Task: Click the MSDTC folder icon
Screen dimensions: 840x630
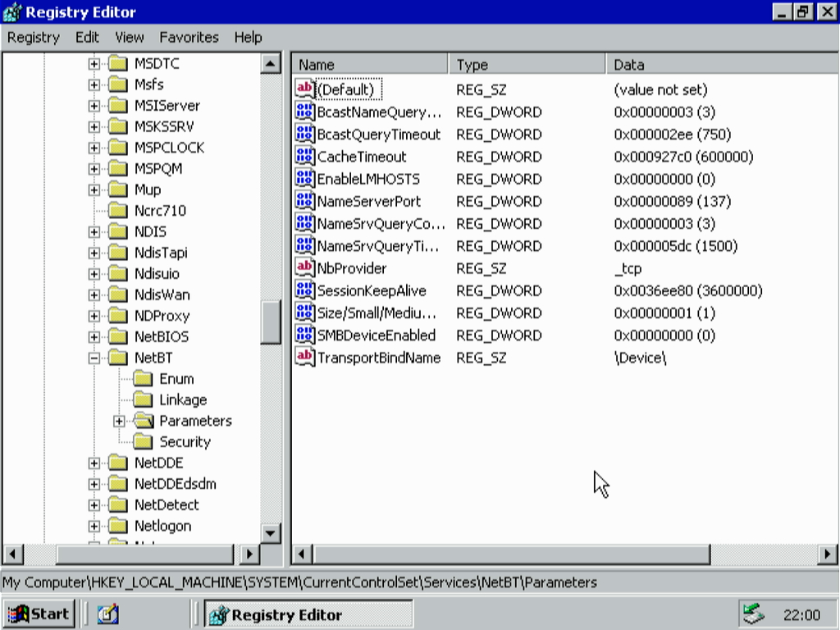Action: click(x=117, y=63)
